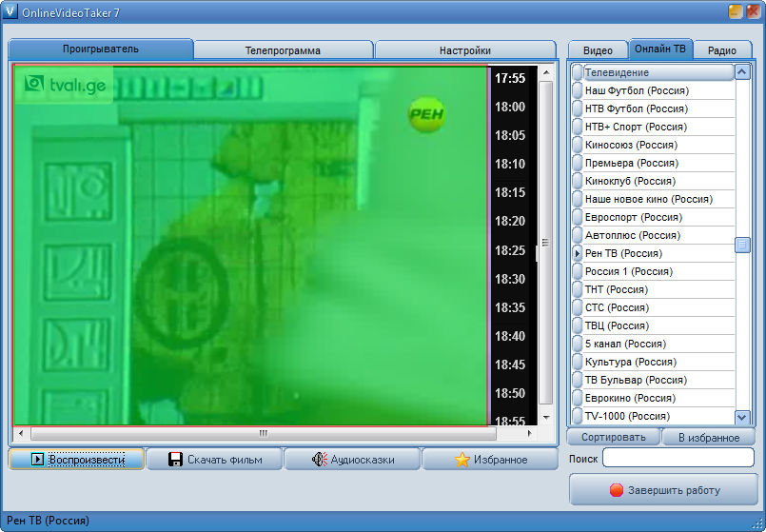Select Россия 1 (Россия) channel
Screen dimensions: 766x532
(x=628, y=271)
